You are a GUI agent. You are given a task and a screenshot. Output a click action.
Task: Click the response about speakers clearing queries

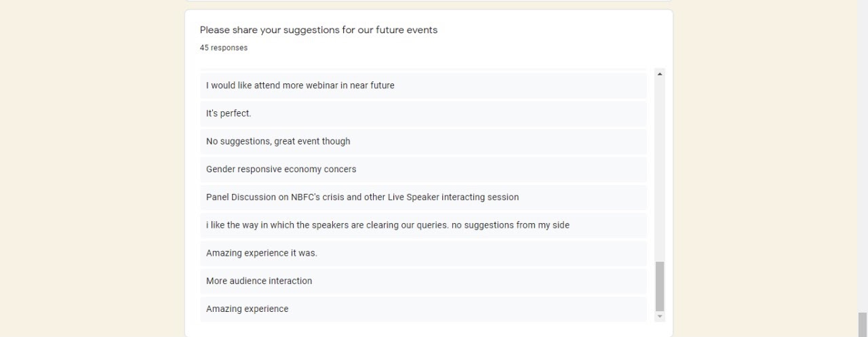tap(387, 225)
